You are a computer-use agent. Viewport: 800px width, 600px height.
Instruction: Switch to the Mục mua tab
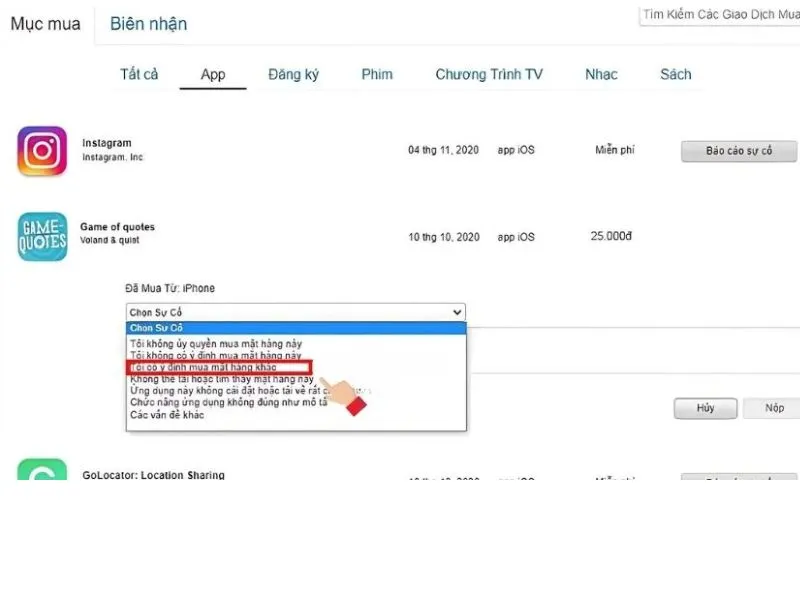(x=45, y=23)
